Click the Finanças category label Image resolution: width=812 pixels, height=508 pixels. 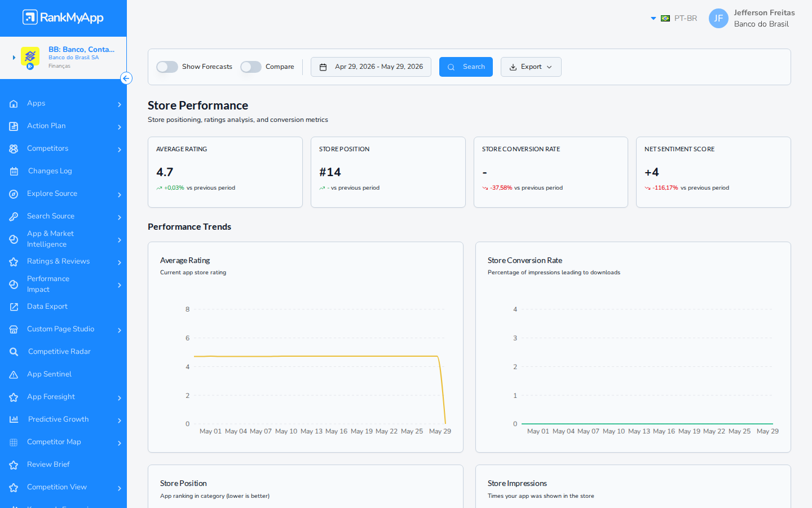coord(59,66)
